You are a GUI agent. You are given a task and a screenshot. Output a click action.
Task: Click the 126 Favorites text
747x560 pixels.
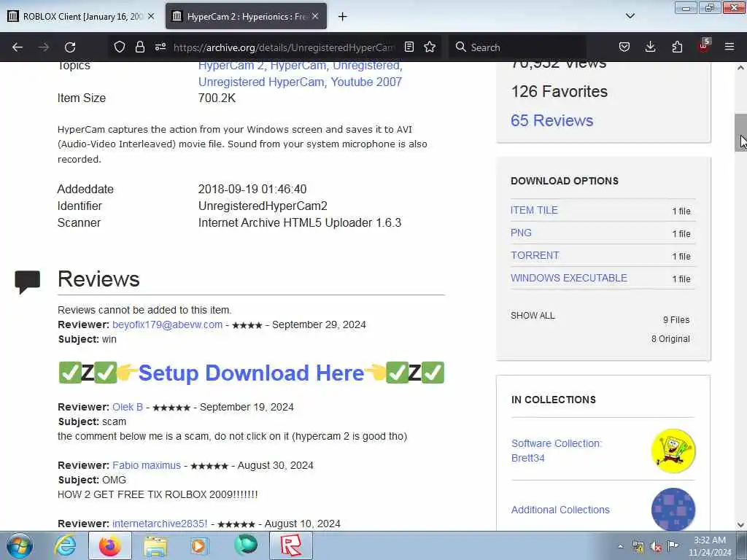tap(560, 91)
